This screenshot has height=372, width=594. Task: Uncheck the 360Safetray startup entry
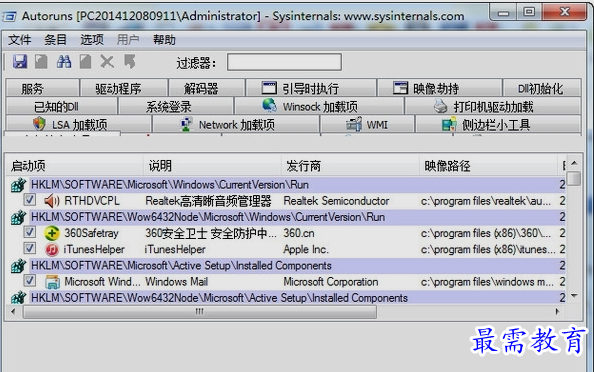pos(30,232)
